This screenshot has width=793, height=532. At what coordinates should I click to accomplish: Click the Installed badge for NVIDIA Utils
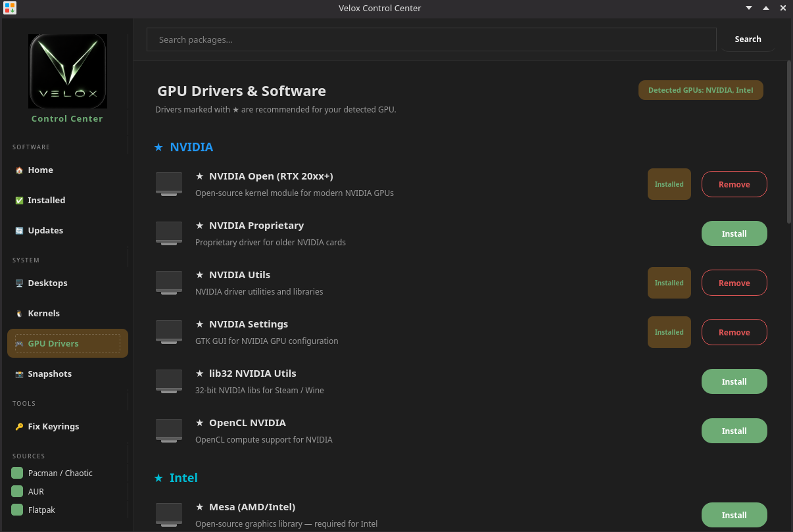coord(669,283)
